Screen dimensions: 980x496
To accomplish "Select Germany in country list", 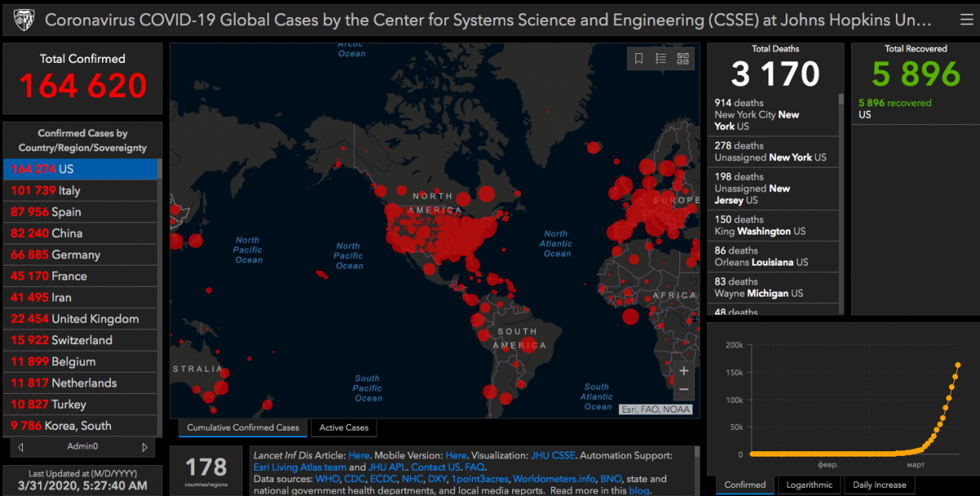I will [x=80, y=255].
